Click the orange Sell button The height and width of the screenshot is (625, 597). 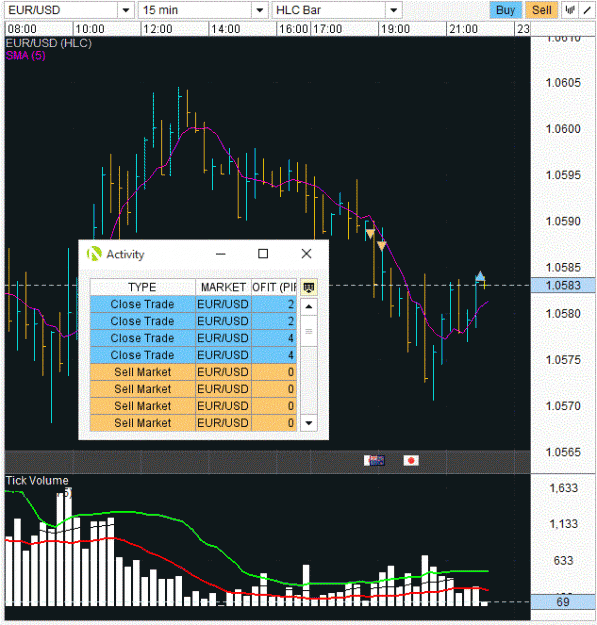coord(542,10)
